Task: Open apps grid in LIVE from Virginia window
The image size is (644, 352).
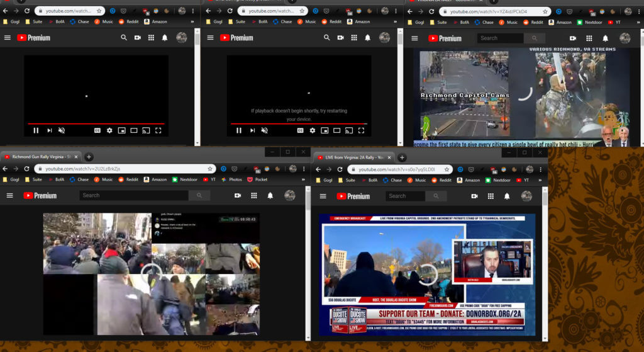Action: tap(491, 196)
